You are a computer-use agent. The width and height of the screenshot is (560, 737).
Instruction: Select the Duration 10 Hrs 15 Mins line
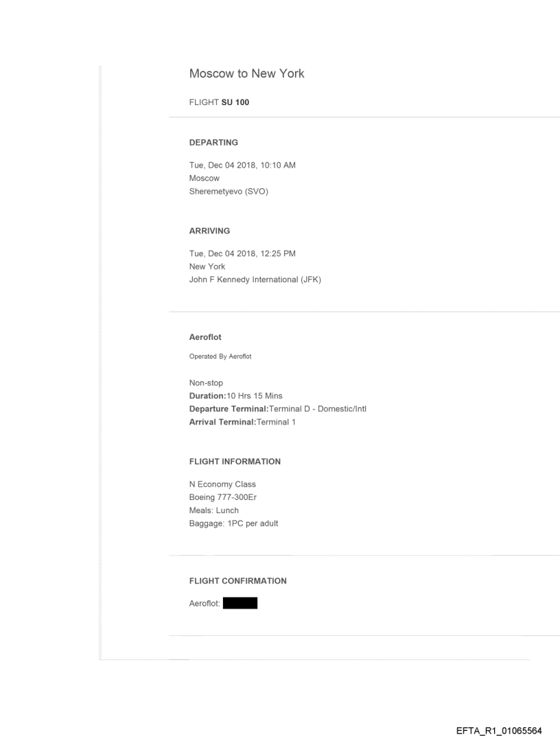[x=235, y=396]
